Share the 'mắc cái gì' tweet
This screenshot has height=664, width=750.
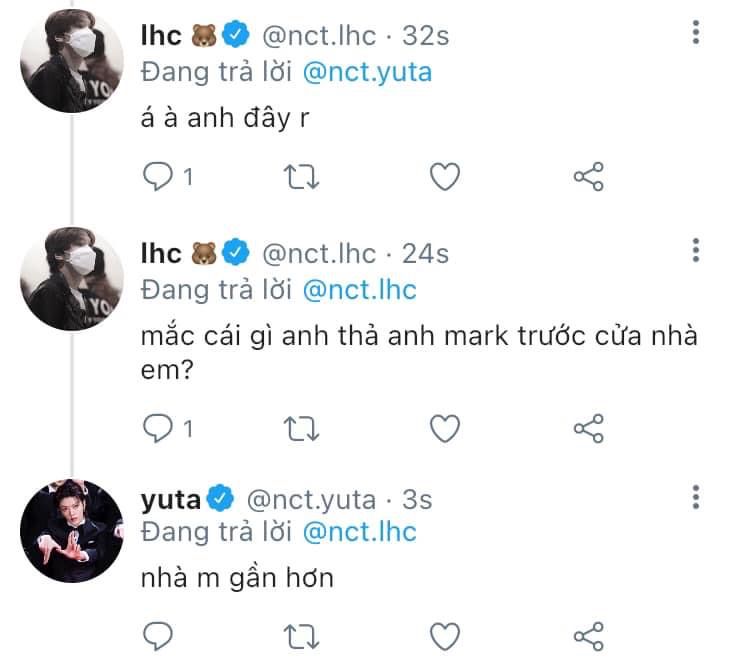point(589,428)
